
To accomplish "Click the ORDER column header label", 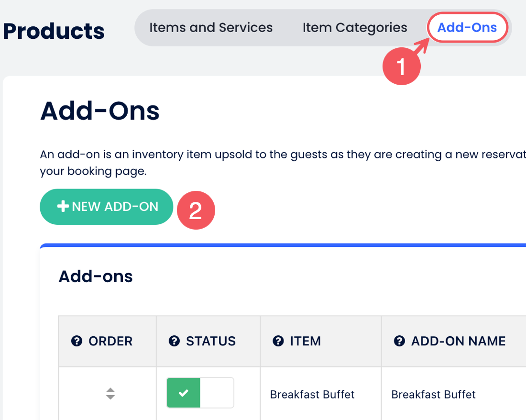I will pyautogui.click(x=110, y=341).
